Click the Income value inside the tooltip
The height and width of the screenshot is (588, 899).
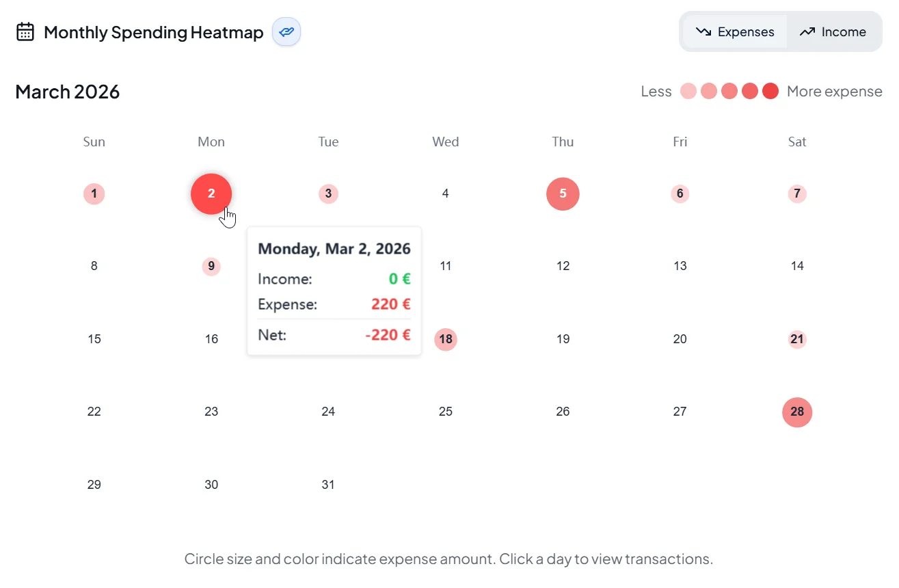pyautogui.click(x=399, y=278)
